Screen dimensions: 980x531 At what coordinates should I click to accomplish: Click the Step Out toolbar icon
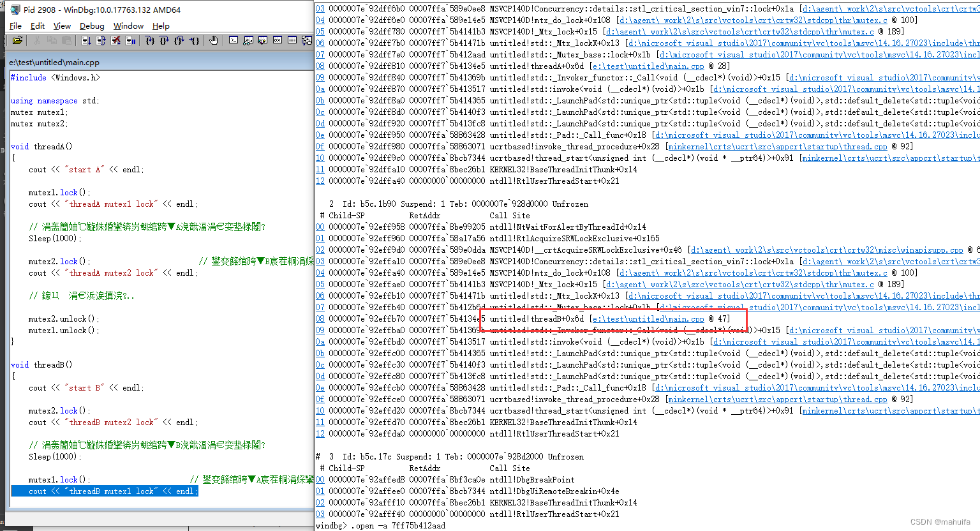179,40
